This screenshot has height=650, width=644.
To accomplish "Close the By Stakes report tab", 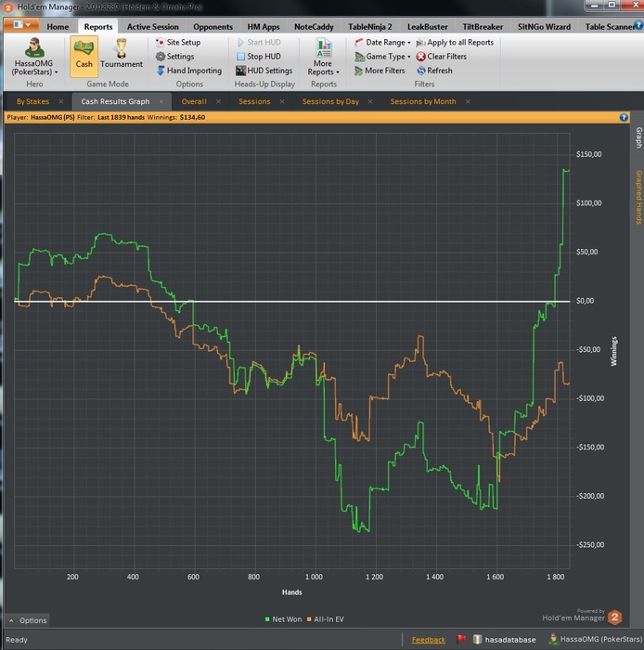I will coord(61,101).
